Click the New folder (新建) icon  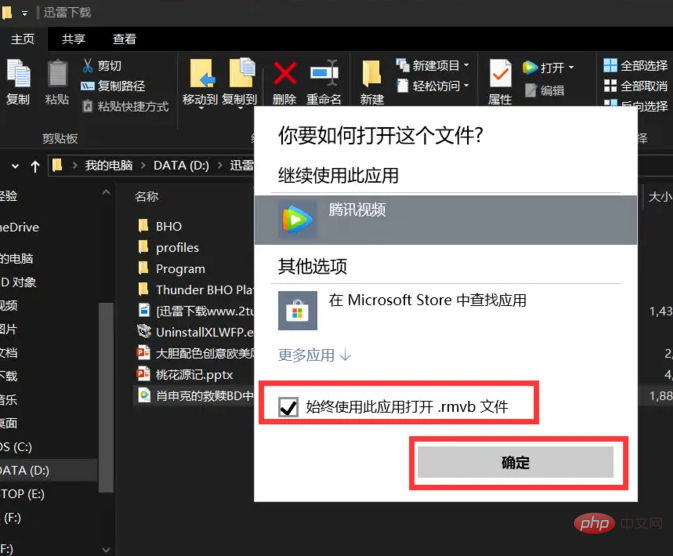click(x=372, y=73)
